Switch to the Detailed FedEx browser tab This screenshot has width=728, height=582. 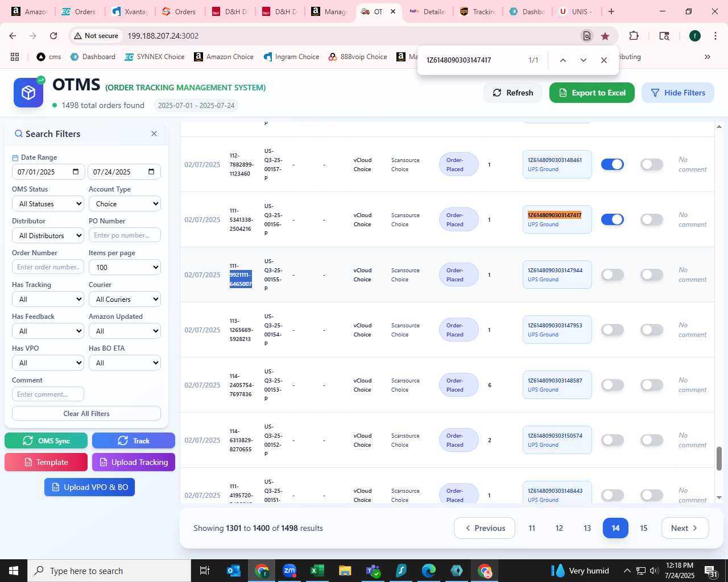point(428,11)
